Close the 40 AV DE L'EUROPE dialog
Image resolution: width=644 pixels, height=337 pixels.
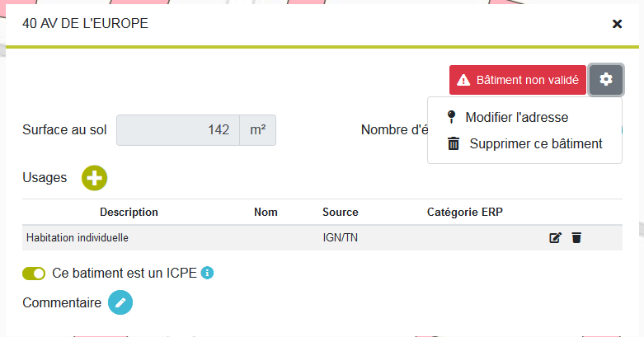(x=617, y=24)
